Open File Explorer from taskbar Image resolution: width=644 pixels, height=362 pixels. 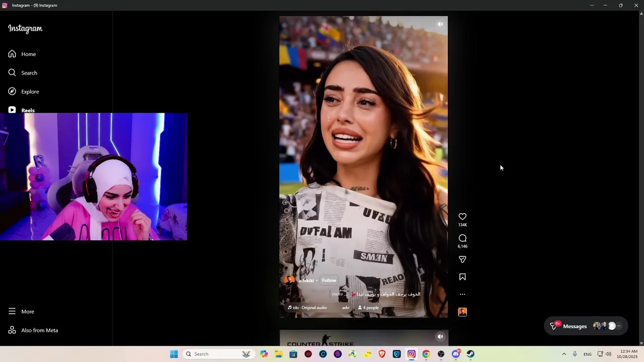(x=279, y=354)
